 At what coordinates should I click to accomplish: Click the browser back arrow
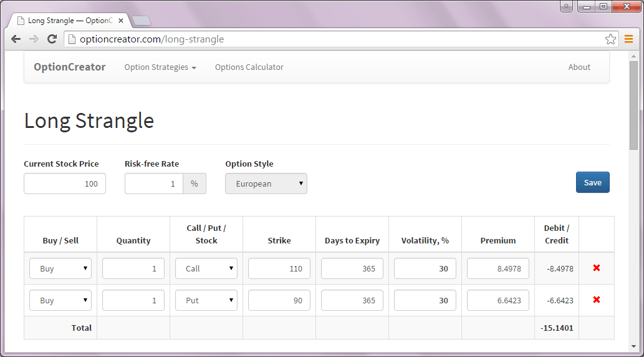(16, 39)
